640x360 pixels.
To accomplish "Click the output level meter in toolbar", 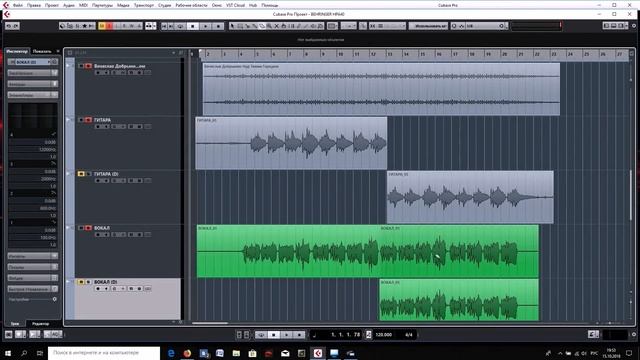I will pos(536,26).
